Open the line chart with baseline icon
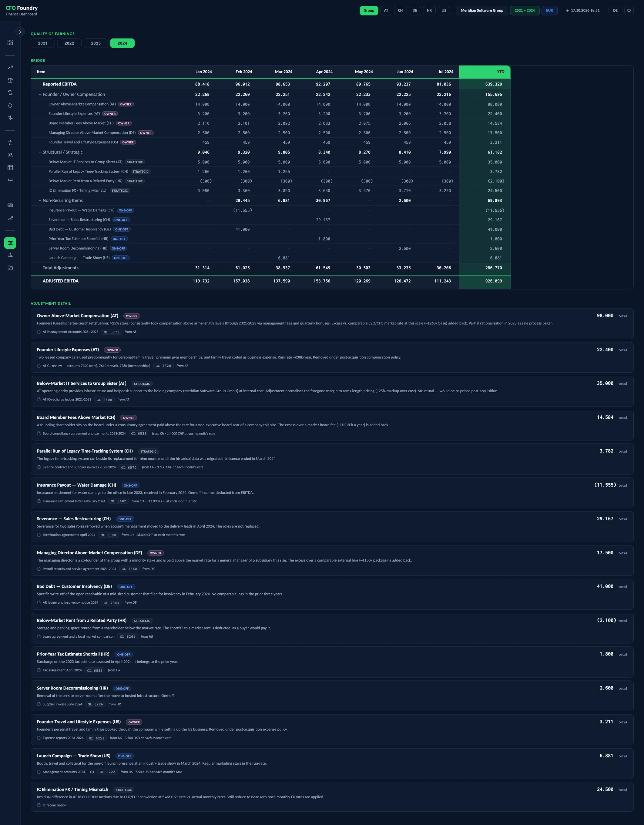 10,218
